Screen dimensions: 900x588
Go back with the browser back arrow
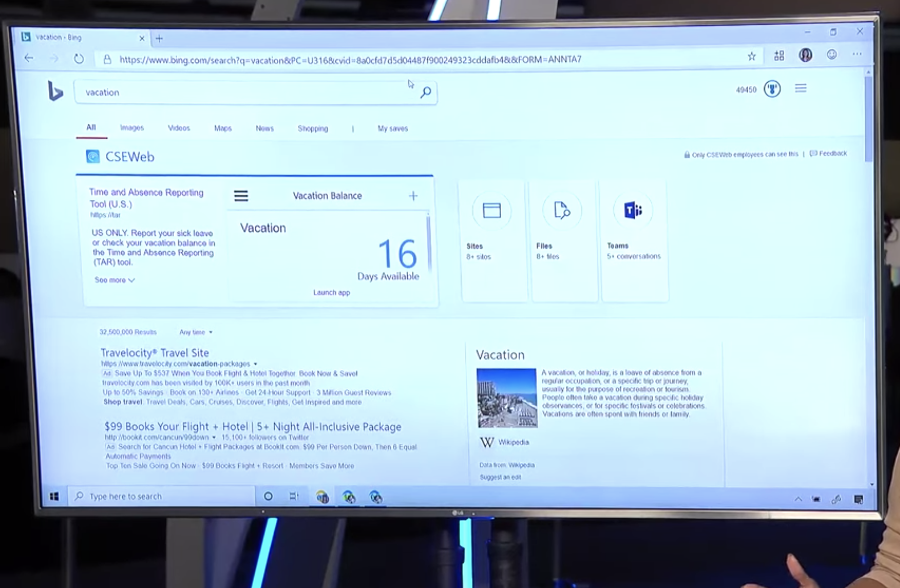[x=29, y=58]
